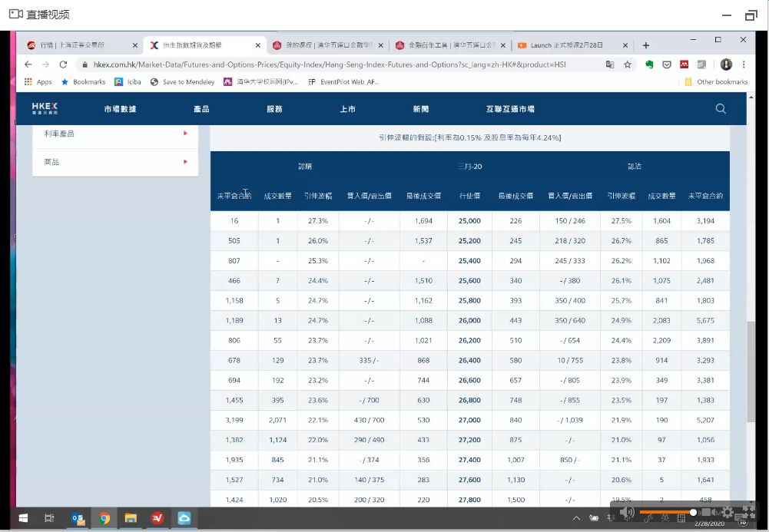Open the site search magnifier icon
769x532 pixels.
(x=721, y=109)
